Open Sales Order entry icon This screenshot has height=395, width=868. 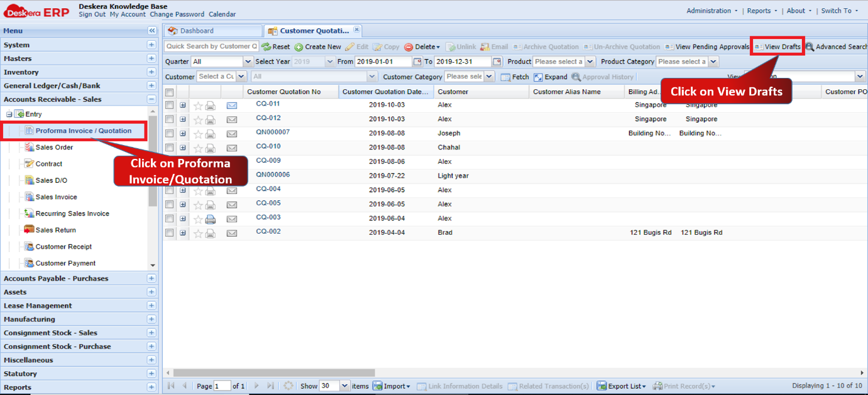[29, 147]
